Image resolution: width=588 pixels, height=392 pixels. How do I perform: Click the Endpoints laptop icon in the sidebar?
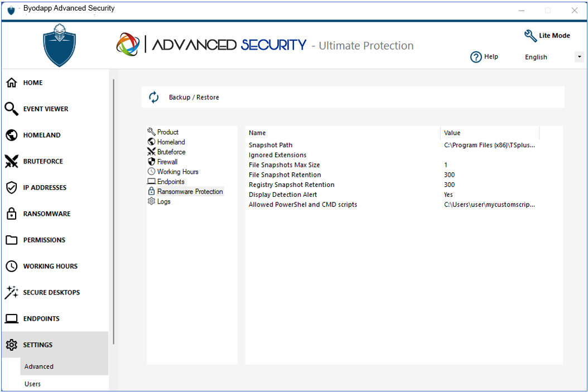(x=12, y=318)
